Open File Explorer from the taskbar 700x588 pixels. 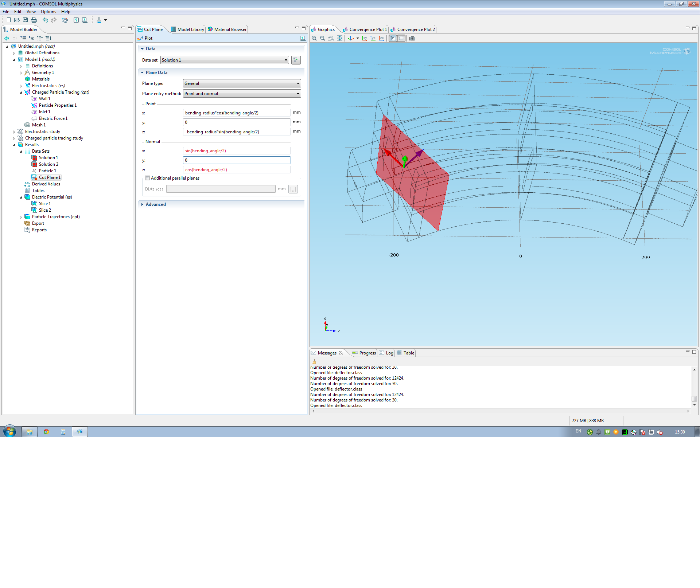(29, 432)
